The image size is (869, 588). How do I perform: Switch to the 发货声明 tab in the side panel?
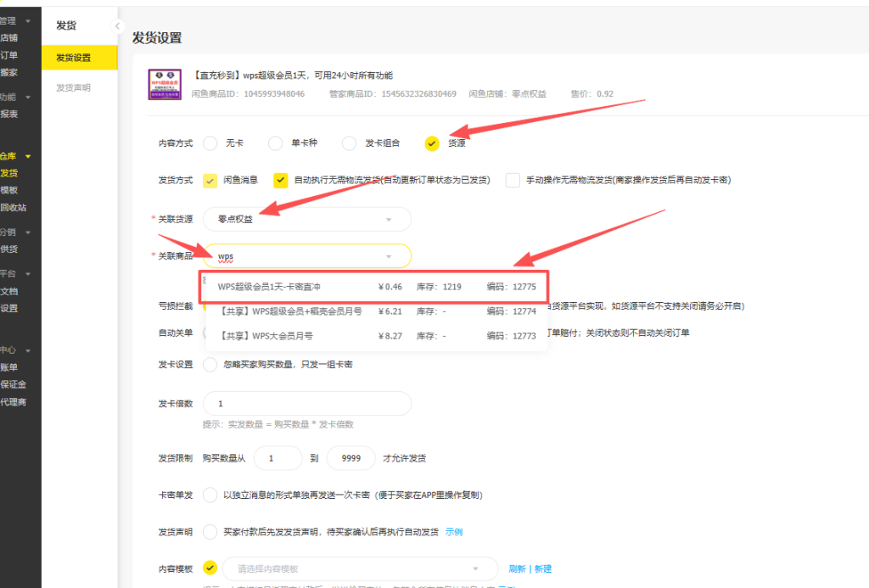(x=73, y=88)
